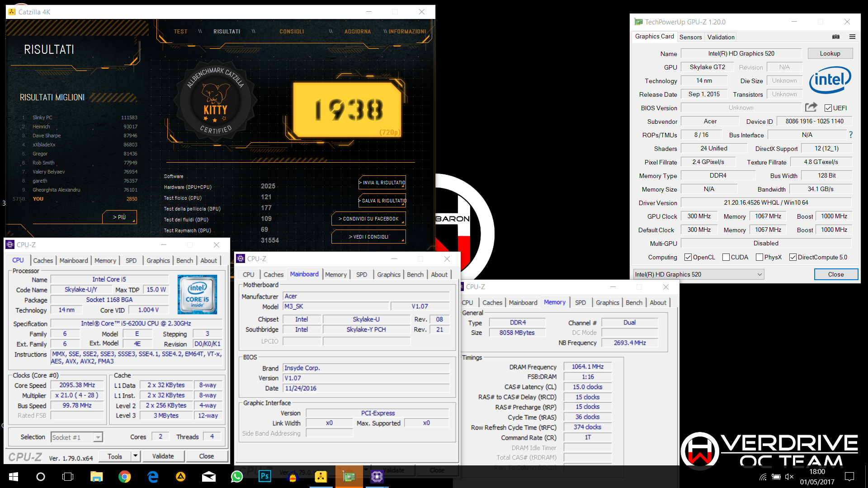Click the BIOS export share icon

coord(811,107)
